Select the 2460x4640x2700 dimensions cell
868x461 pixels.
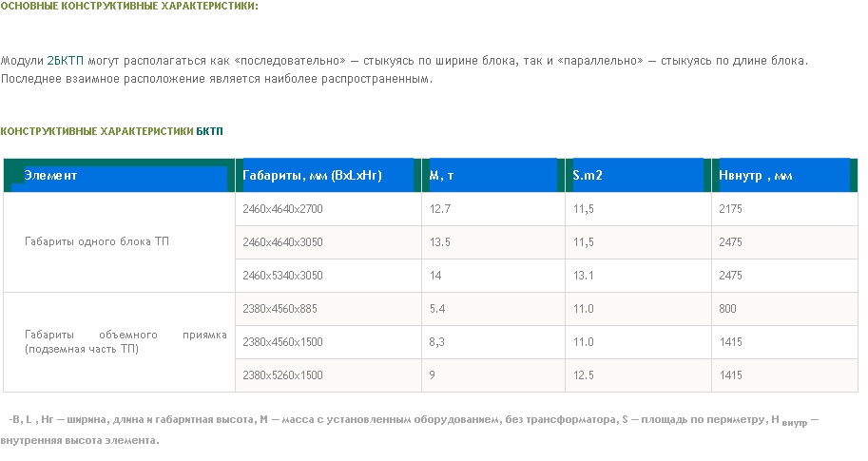pyautogui.click(x=283, y=209)
